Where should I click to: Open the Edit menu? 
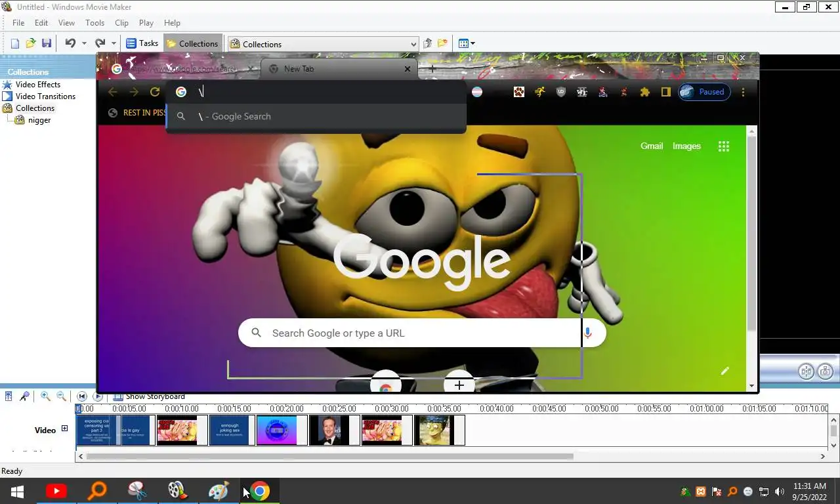41,22
